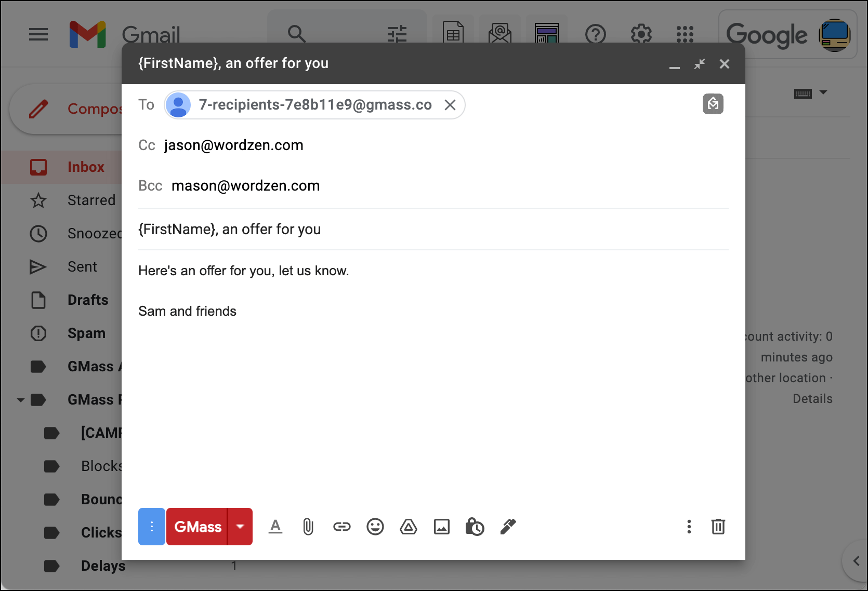Click the blue three-dot send options button
The image size is (868, 591).
tap(152, 527)
